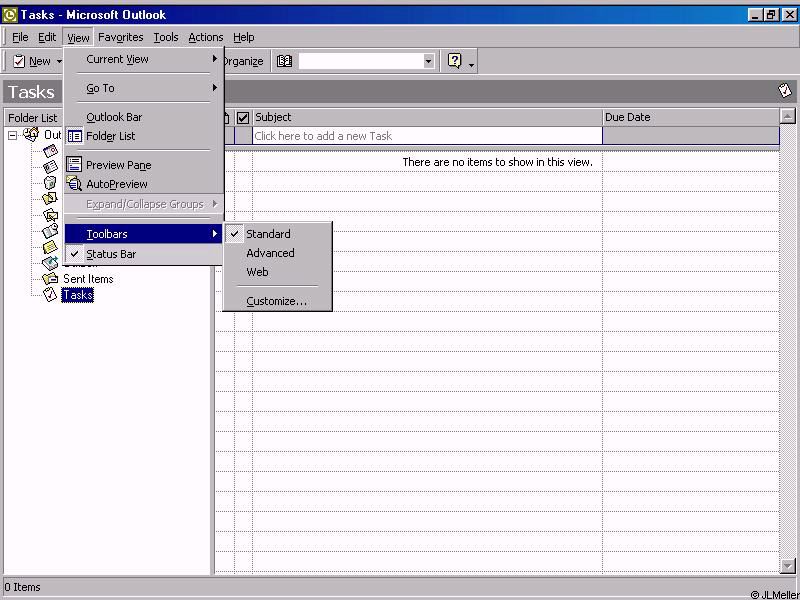
Task: Click the Sent Items folder icon
Action: click(x=50, y=279)
